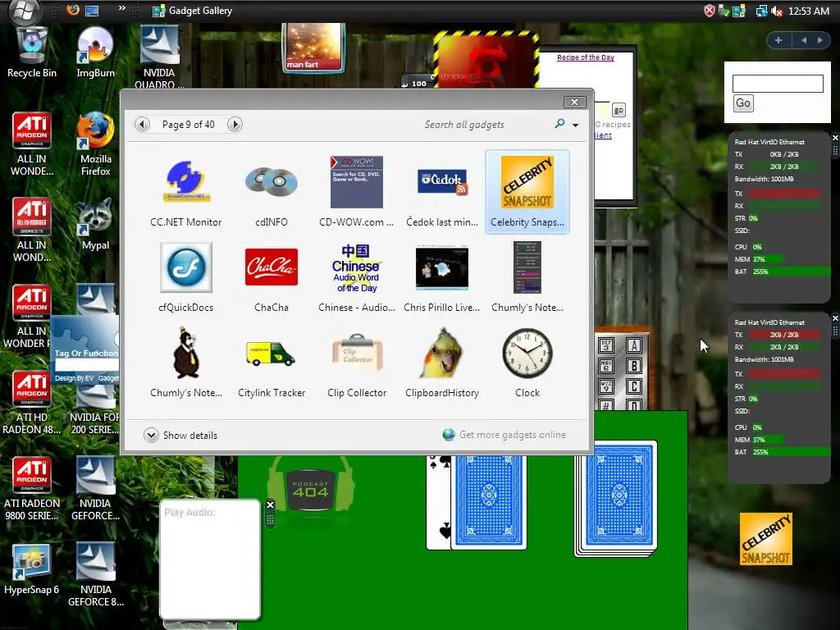Open ATI HD RADEON 48 desktop icon
This screenshot has width=840, height=630.
[x=32, y=402]
